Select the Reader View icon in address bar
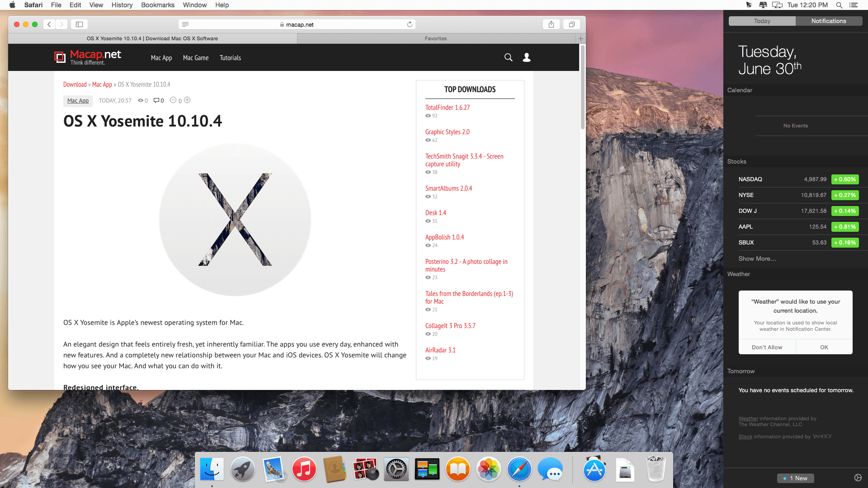The width and height of the screenshot is (868, 488). (186, 24)
